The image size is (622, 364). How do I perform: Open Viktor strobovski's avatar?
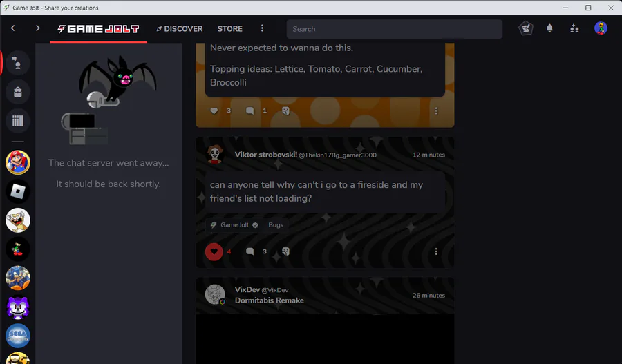(x=215, y=155)
